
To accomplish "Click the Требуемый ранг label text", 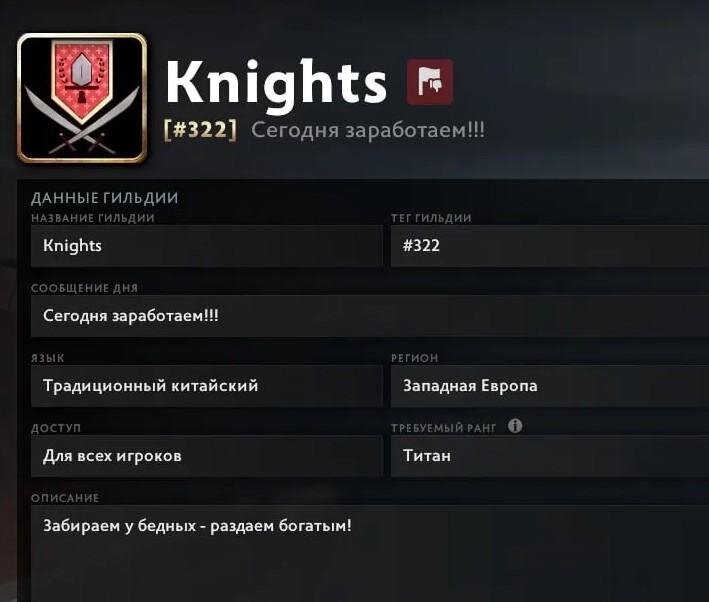I will click(x=444, y=428).
